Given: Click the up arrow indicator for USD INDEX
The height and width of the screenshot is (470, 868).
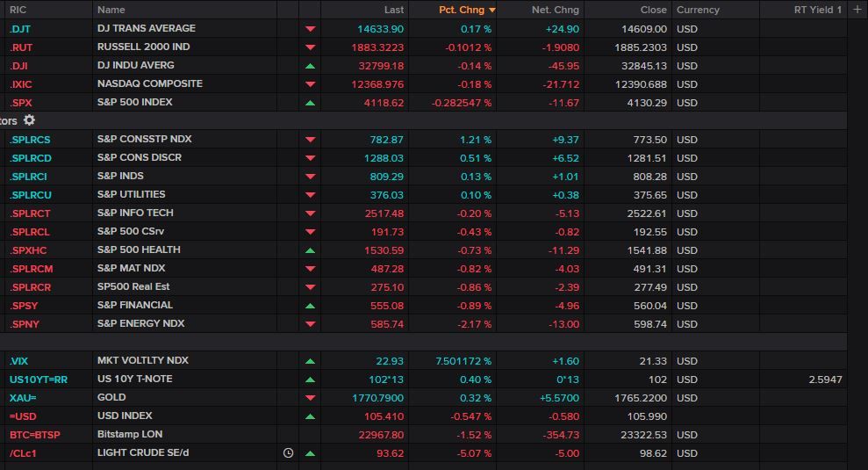Looking at the screenshot, I should [x=310, y=416].
